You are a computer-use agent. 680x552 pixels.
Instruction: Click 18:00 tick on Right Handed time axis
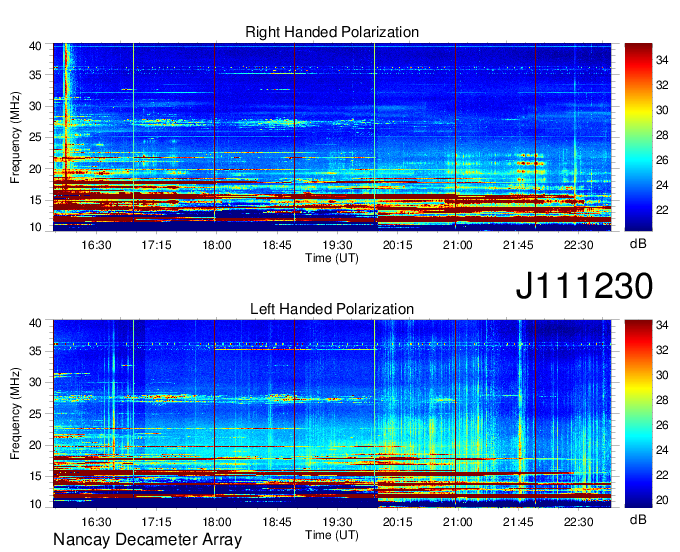click(217, 245)
